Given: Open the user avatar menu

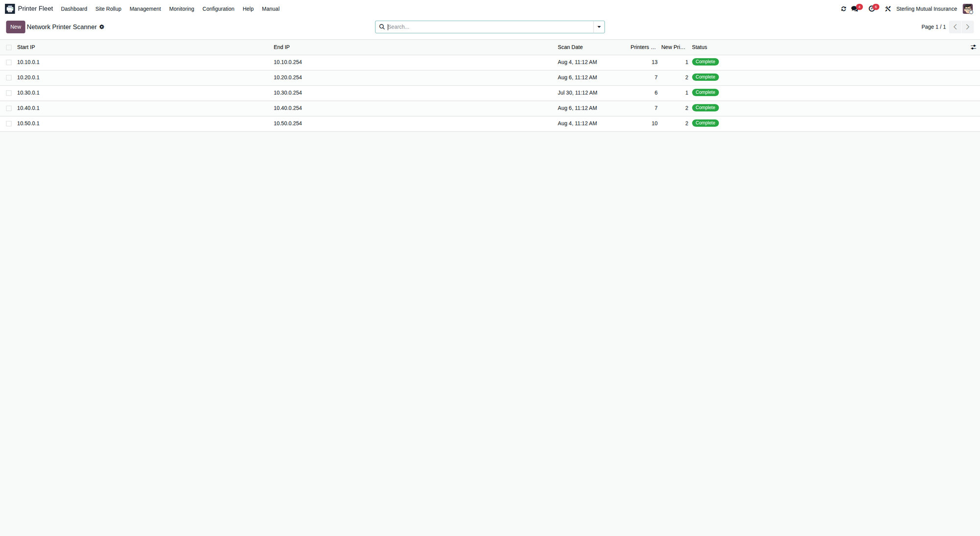Looking at the screenshot, I should pos(967,9).
